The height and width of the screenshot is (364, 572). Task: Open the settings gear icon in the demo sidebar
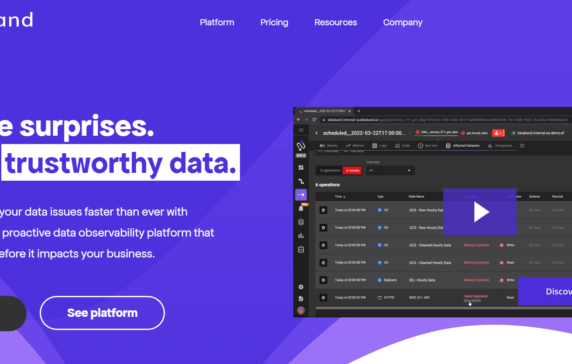(x=301, y=287)
